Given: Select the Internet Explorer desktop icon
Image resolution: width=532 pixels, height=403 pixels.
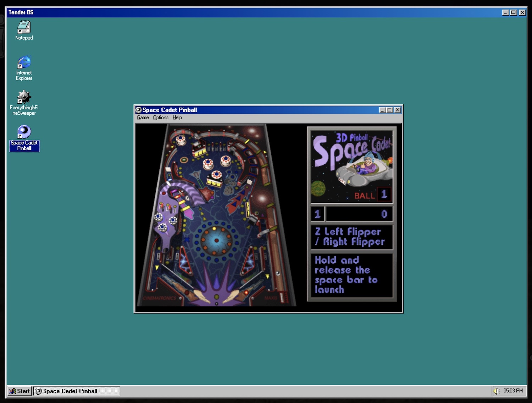Looking at the screenshot, I should (24, 68).
